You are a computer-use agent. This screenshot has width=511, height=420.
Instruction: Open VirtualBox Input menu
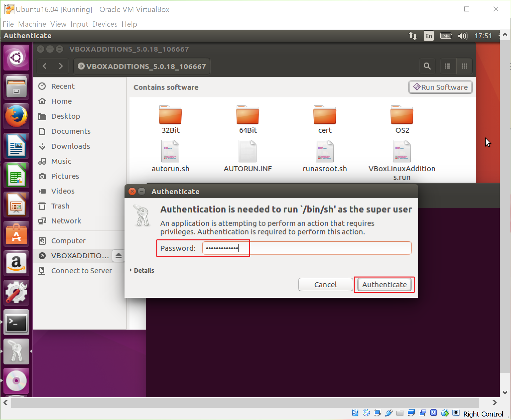79,24
